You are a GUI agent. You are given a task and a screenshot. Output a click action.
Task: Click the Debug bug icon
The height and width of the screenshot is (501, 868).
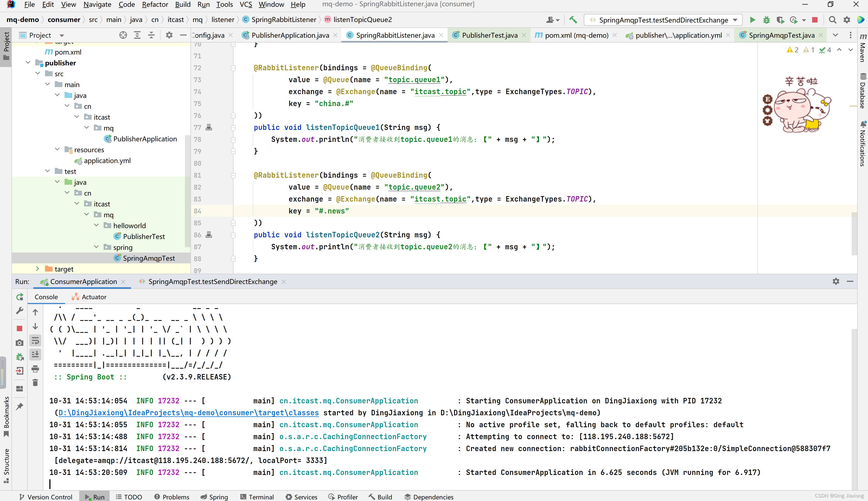pos(766,20)
